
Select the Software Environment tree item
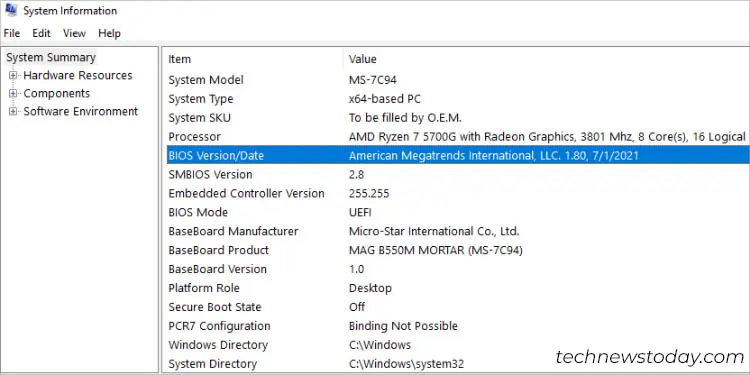pyautogui.click(x=80, y=111)
